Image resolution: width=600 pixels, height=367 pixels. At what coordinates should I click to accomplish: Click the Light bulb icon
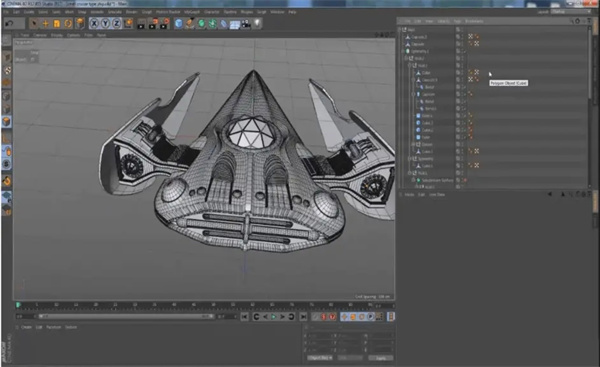[x=257, y=24]
